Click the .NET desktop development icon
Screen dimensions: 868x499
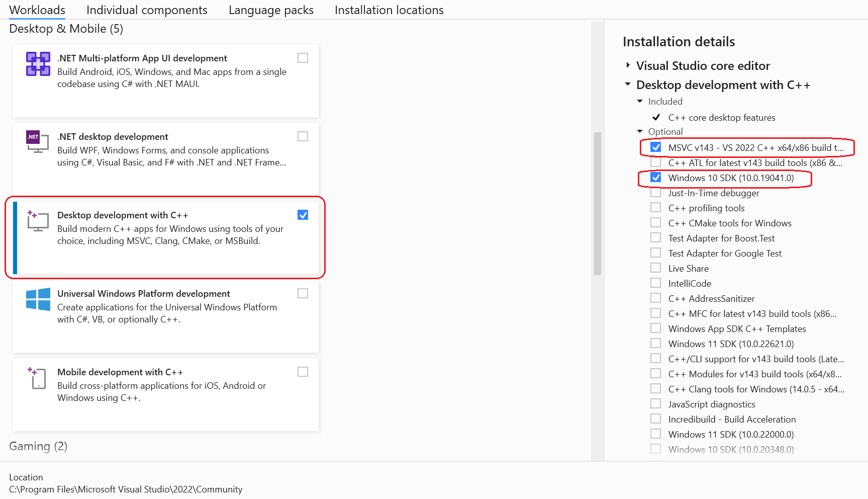(x=37, y=142)
